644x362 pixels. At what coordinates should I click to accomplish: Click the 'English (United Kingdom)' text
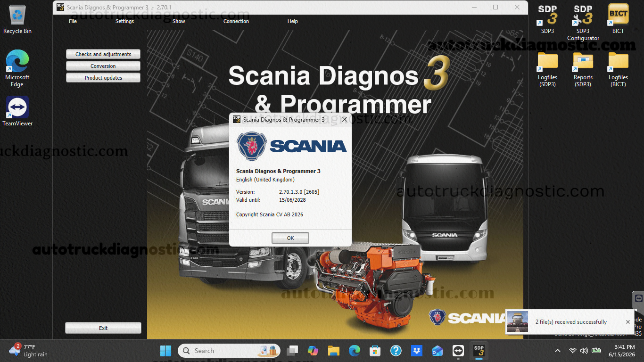point(265,180)
